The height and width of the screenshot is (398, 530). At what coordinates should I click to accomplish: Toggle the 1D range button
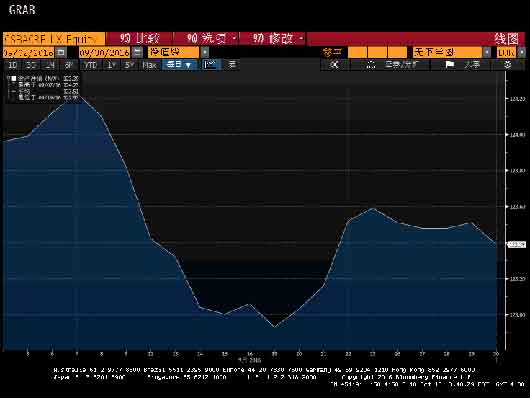13,65
